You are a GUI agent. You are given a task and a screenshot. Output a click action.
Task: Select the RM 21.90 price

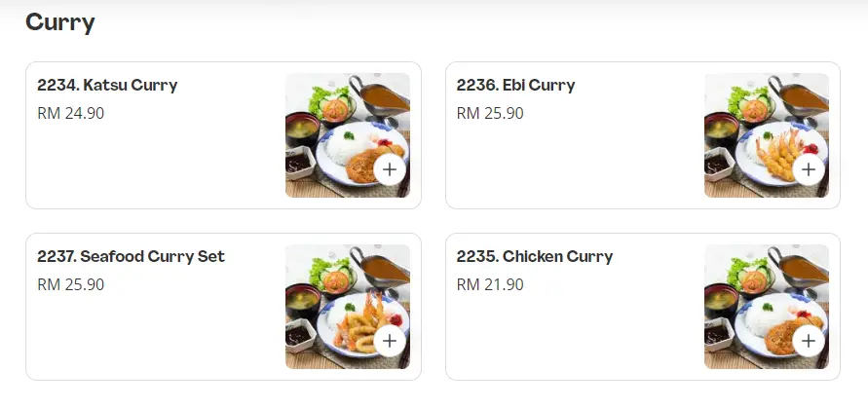coord(489,284)
